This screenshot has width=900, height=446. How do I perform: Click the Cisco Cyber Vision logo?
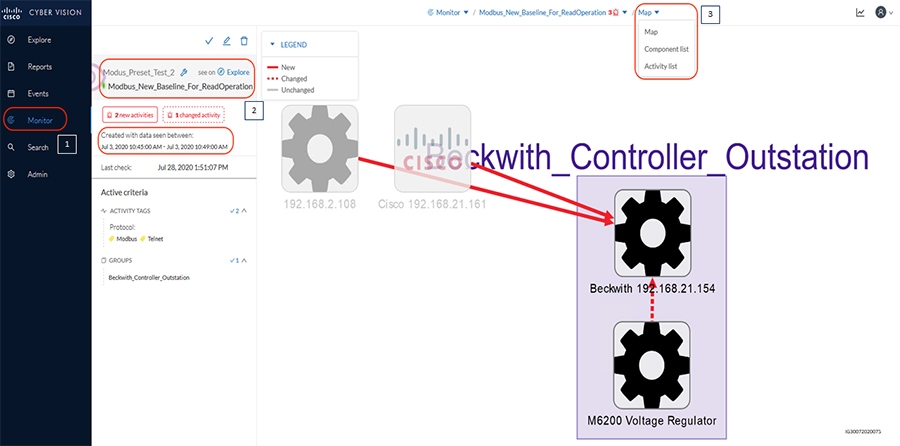click(42, 13)
